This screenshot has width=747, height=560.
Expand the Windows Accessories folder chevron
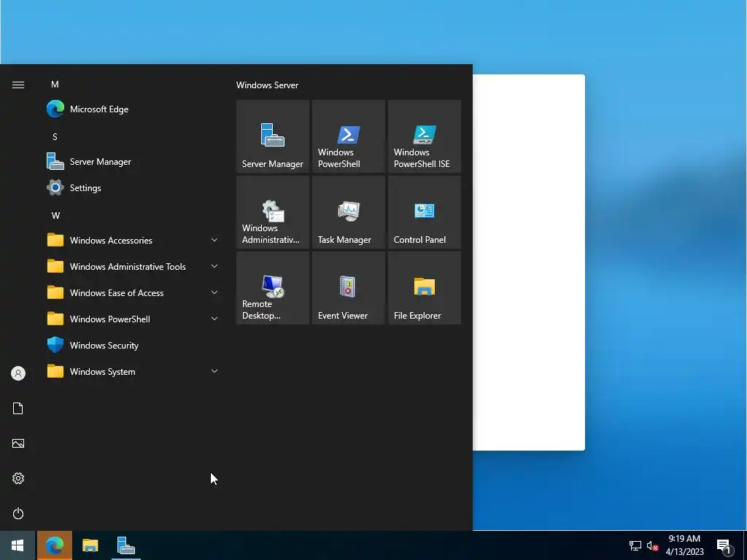(x=214, y=240)
